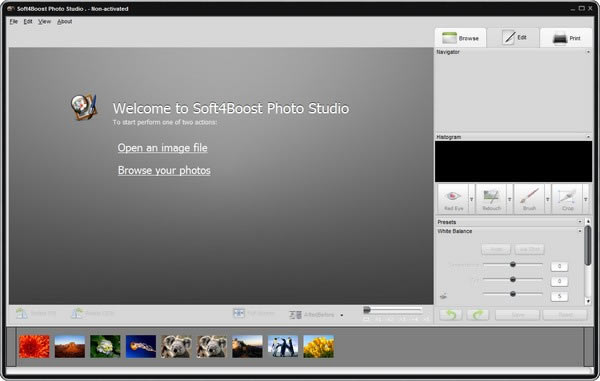Select the first koala thumbnail
Image resolution: width=600 pixels, height=381 pixels.
pos(176,347)
